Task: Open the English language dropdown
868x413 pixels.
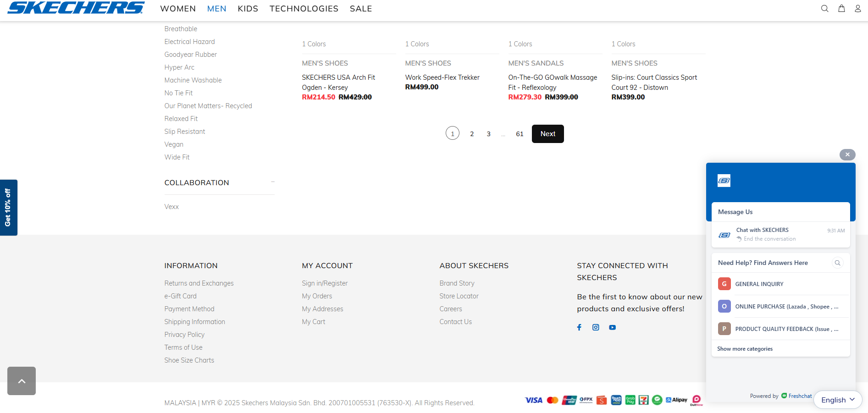Action: [838, 400]
